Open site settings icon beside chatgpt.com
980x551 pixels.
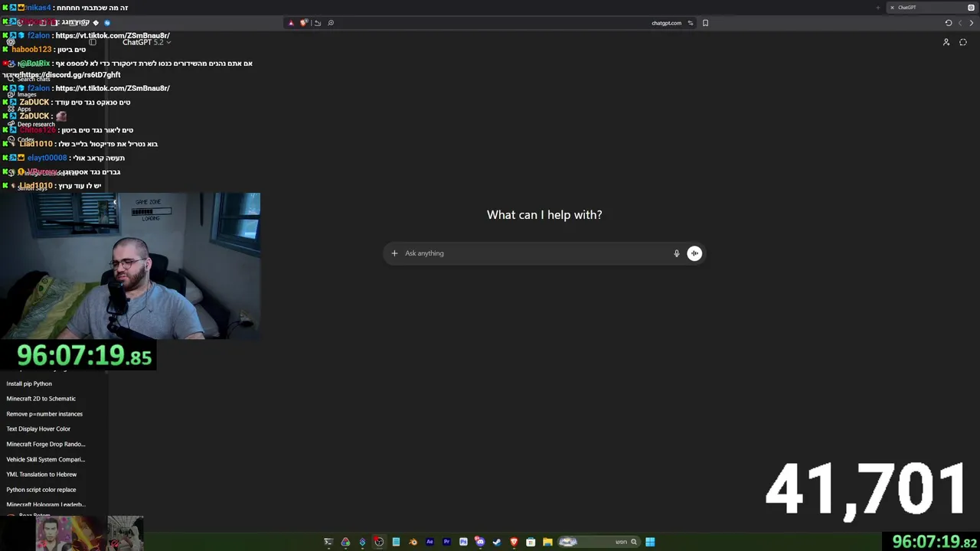click(691, 23)
